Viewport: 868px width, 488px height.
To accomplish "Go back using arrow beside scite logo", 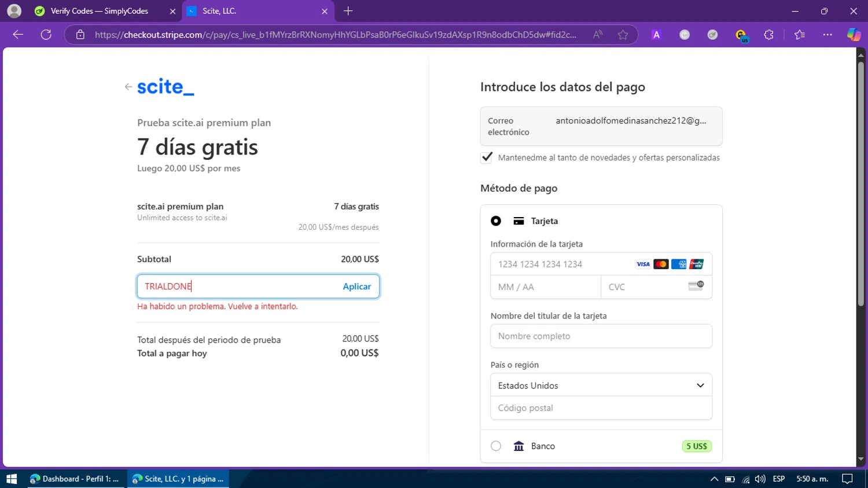I will coord(128,87).
